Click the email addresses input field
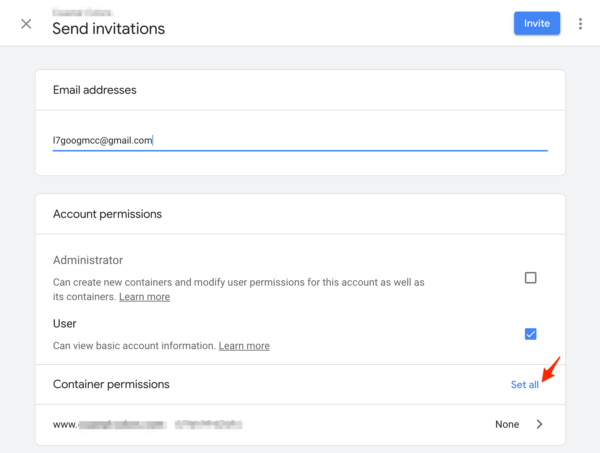 tap(300, 141)
